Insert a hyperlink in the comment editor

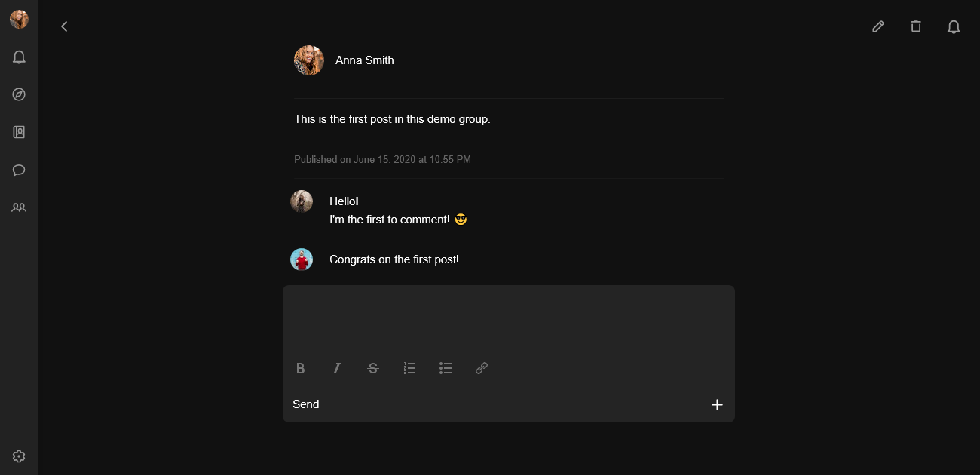click(x=482, y=368)
